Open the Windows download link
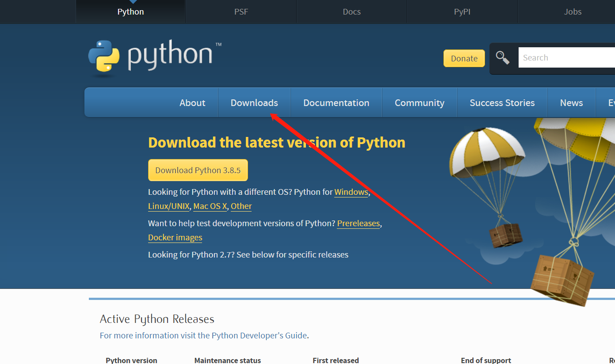The width and height of the screenshot is (615, 364). click(x=351, y=192)
